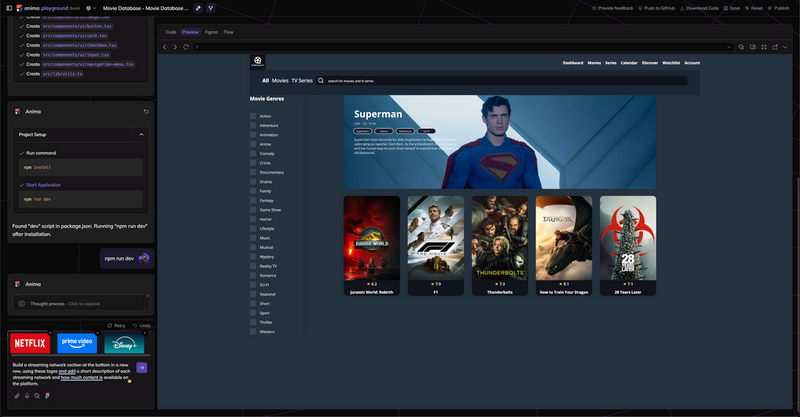Screen dimensions: 800x417
Task: Open Watchlist in site navigation
Action: pyautogui.click(x=671, y=63)
